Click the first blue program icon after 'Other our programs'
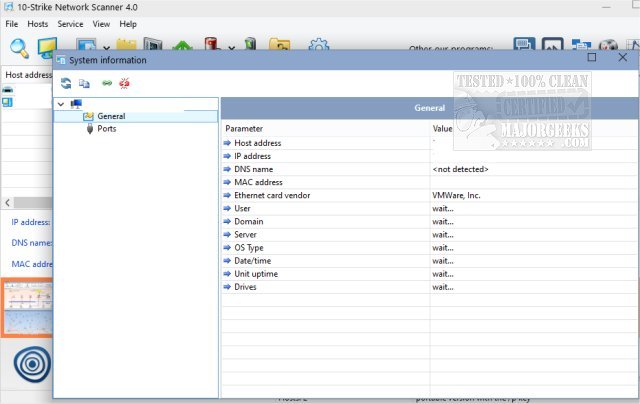This screenshot has width=640, height=404. (524, 44)
